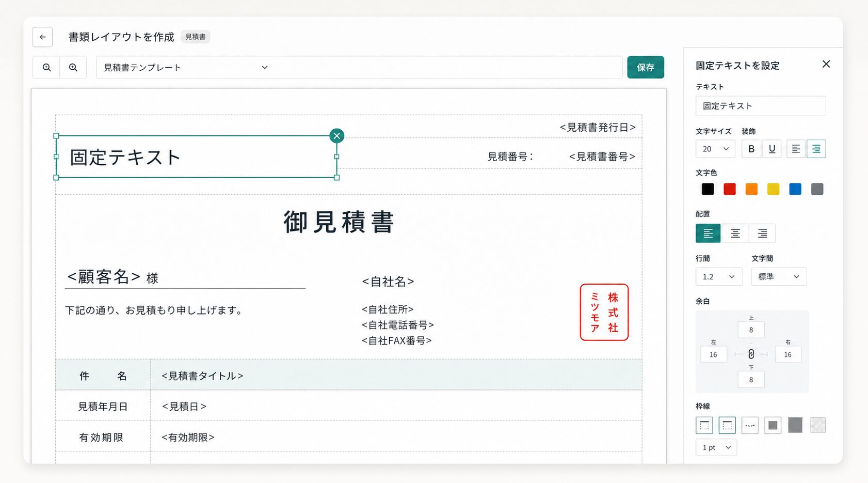Click the <自社名> placeholder
Image resolution: width=868 pixels, height=483 pixels.
tap(388, 282)
